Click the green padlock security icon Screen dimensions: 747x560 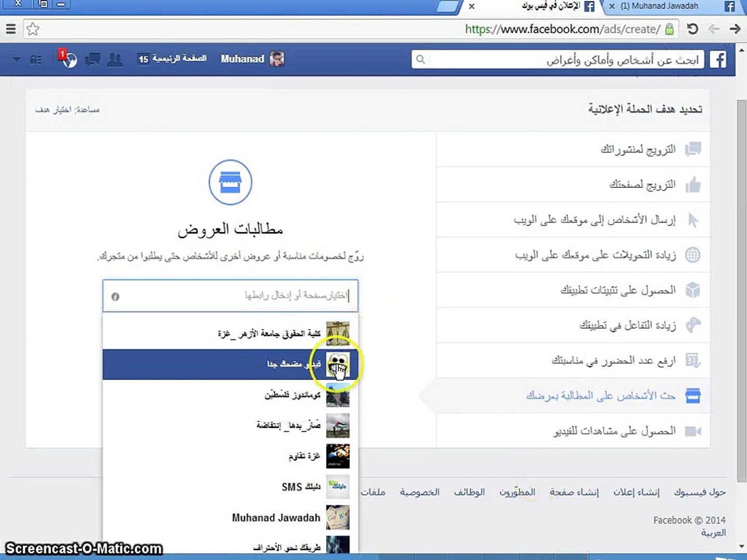point(669,29)
